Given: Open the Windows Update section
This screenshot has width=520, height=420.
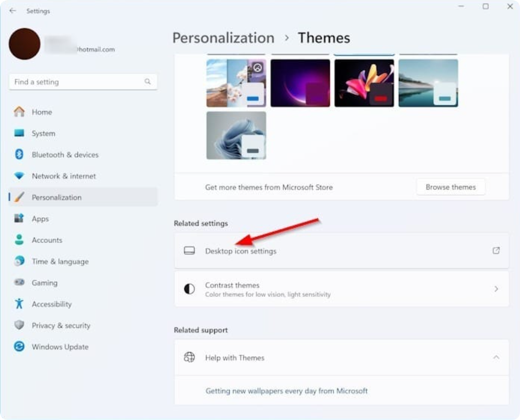Looking at the screenshot, I should [60, 347].
